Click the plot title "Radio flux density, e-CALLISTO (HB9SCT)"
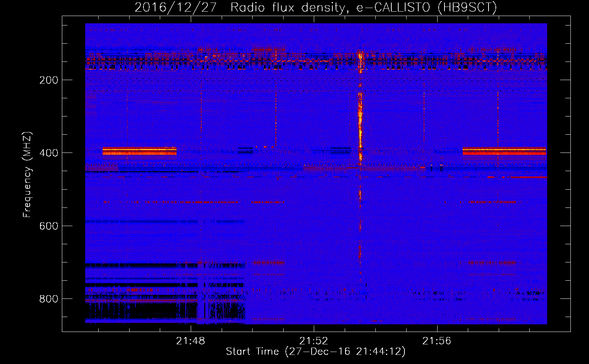 point(364,7)
